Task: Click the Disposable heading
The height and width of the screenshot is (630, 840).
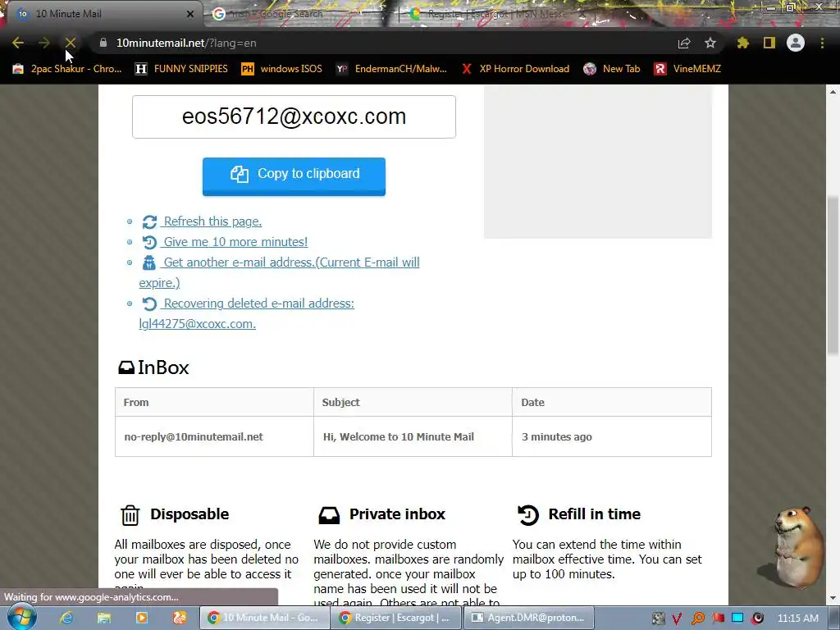Action: coord(189,514)
